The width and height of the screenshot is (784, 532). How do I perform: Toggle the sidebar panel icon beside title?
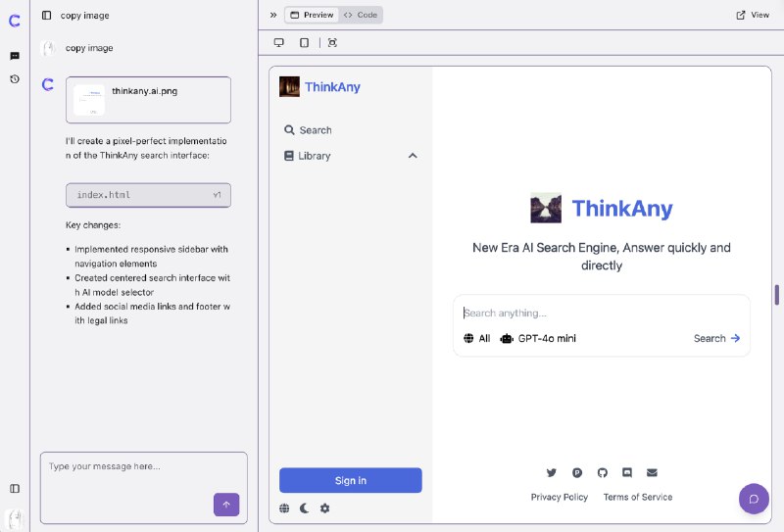46,16
